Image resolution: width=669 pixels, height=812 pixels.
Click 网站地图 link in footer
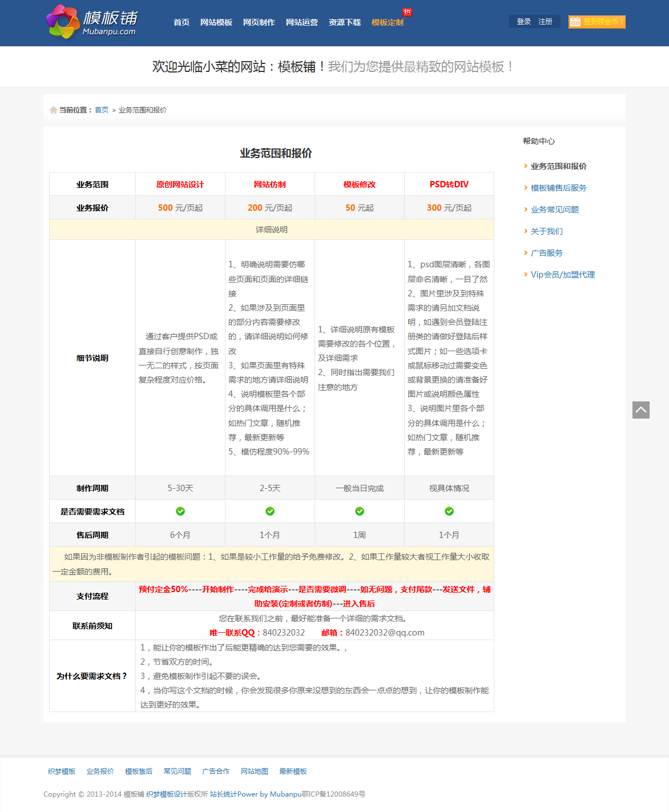[x=254, y=771]
